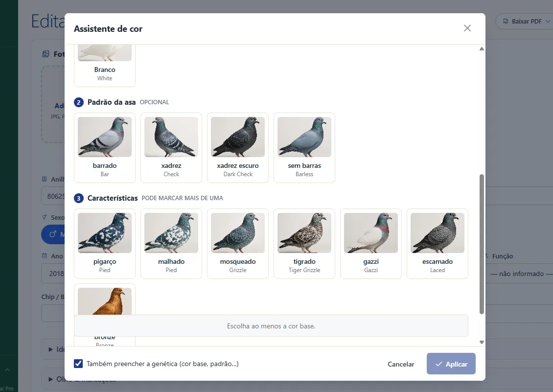The image size is (553, 392).
Task: Click the step 2 badge of Padrão da asa
Action: tap(79, 102)
